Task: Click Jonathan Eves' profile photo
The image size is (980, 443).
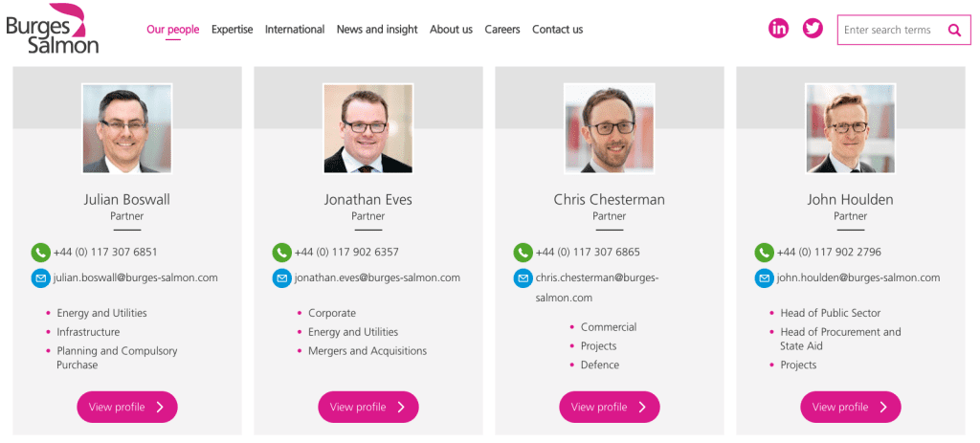Action: pos(368,128)
